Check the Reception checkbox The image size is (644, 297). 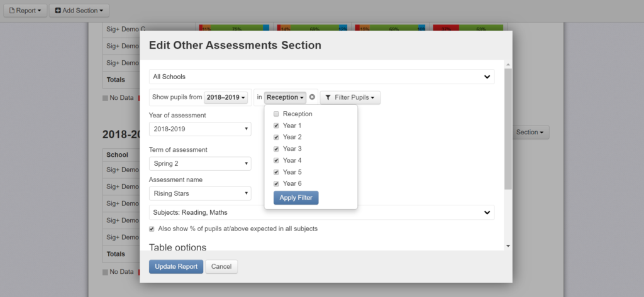click(277, 114)
